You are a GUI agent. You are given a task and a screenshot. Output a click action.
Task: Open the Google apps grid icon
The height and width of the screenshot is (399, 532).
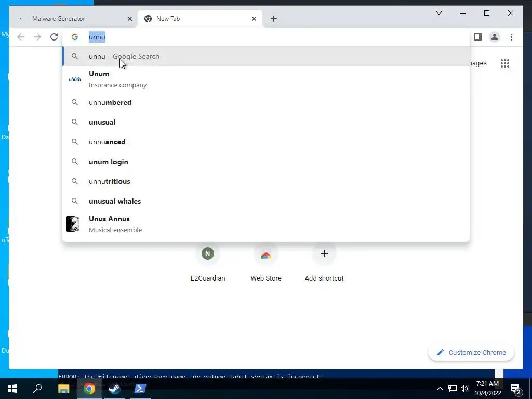click(x=505, y=63)
